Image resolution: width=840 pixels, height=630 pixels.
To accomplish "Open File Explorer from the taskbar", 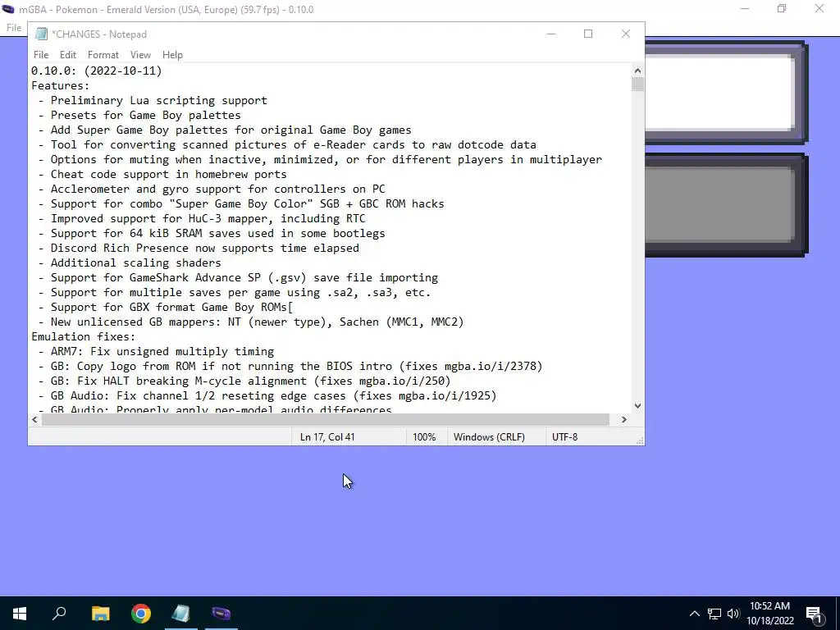I will coord(100,614).
